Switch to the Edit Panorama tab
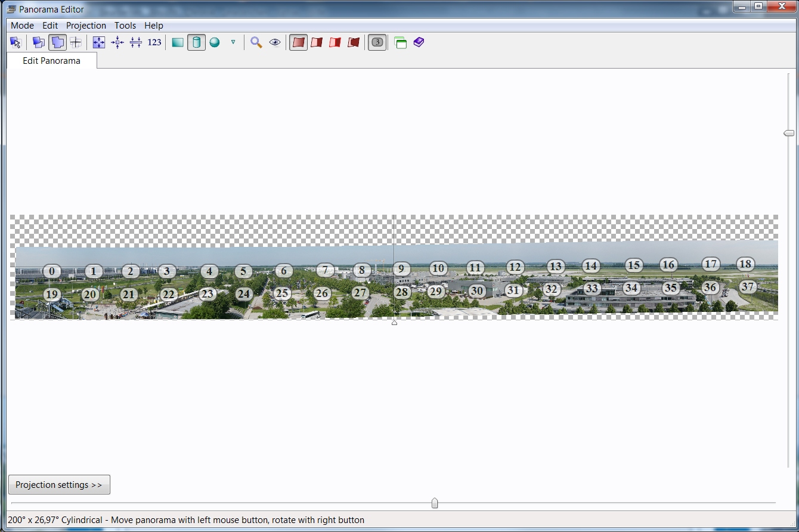799x532 pixels. [51, 61]
